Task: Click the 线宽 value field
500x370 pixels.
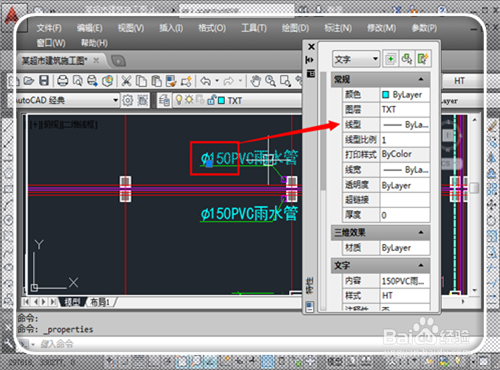Action: pos(405,170)
